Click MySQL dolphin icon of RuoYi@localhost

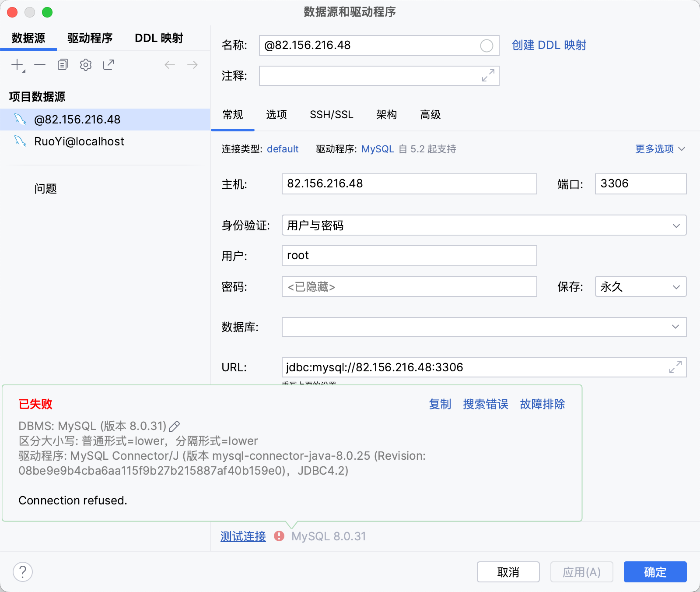20,141
